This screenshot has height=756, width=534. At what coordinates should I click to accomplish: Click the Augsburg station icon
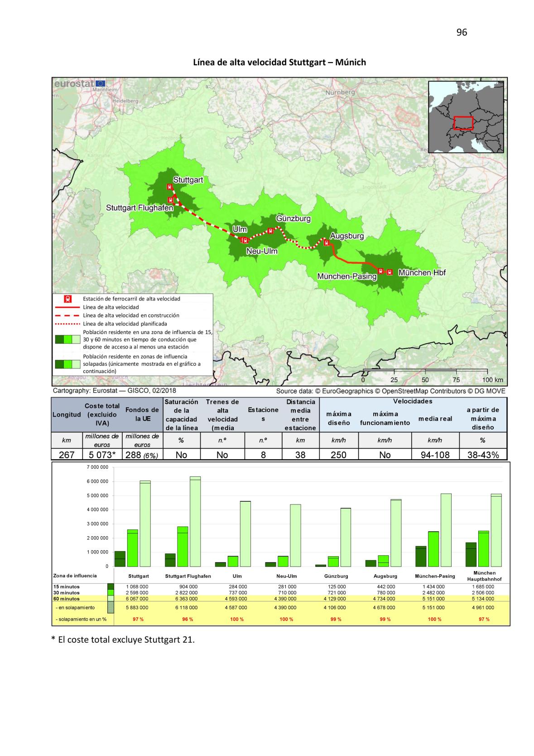326,242
